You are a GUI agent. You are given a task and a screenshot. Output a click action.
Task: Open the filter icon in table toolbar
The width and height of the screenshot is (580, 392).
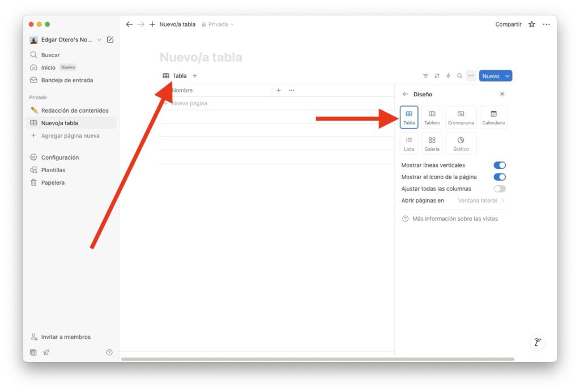tap(425, 76)
